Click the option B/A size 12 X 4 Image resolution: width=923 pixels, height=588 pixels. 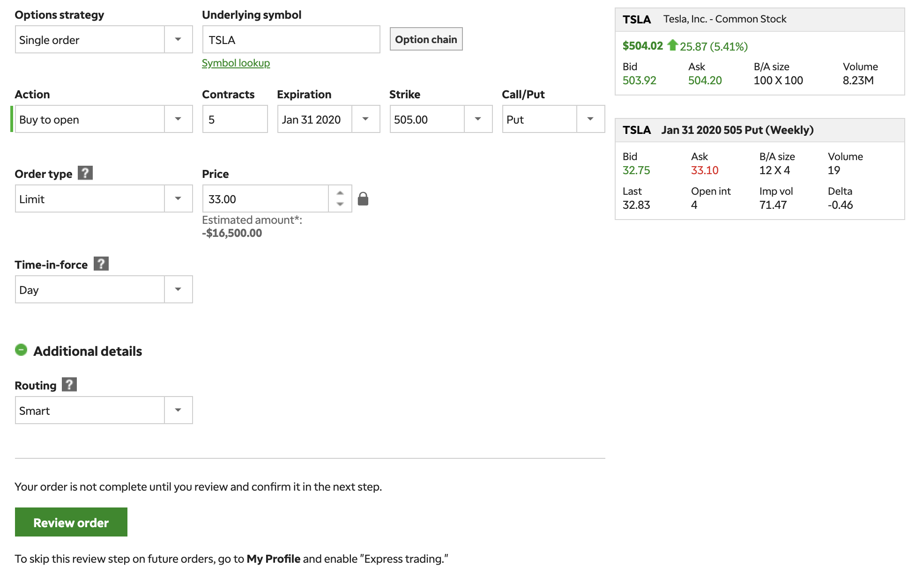[x=774, y=170]
